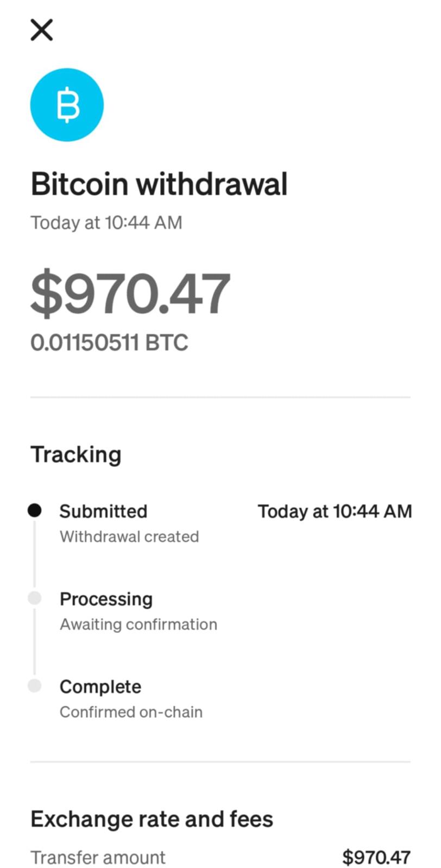Image resolution: width=441 pixels, height=868 pixels.
Task: Tap the Processing step label
Action: pos(106,599)
